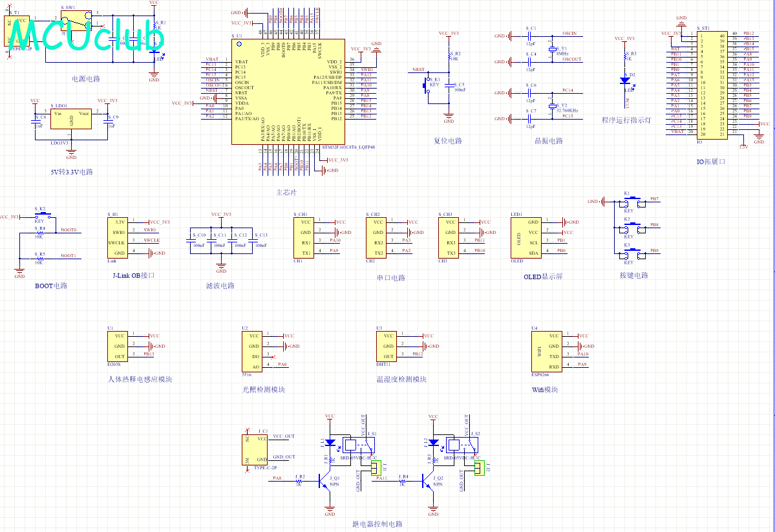The image size is (775, 532).
Task: Select the STM32F103C8T6 main chip symbol
Action: (x=288, y=92)
